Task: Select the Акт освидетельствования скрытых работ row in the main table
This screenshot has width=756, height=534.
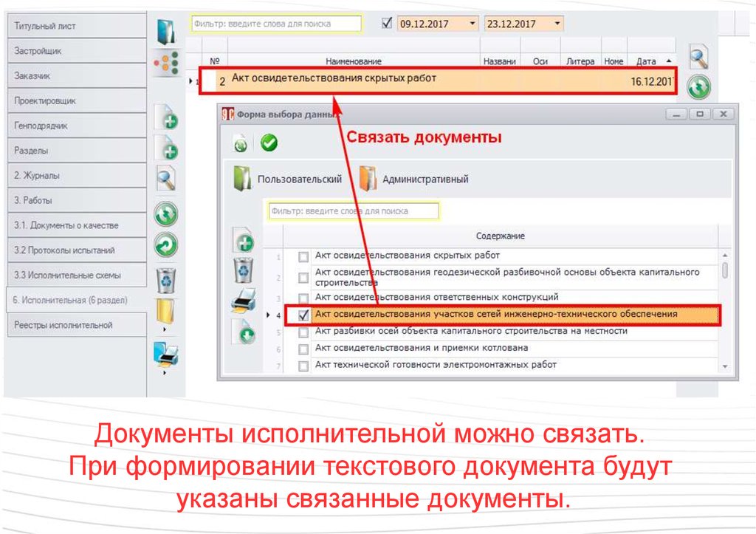Action: (x=438, y=81)
